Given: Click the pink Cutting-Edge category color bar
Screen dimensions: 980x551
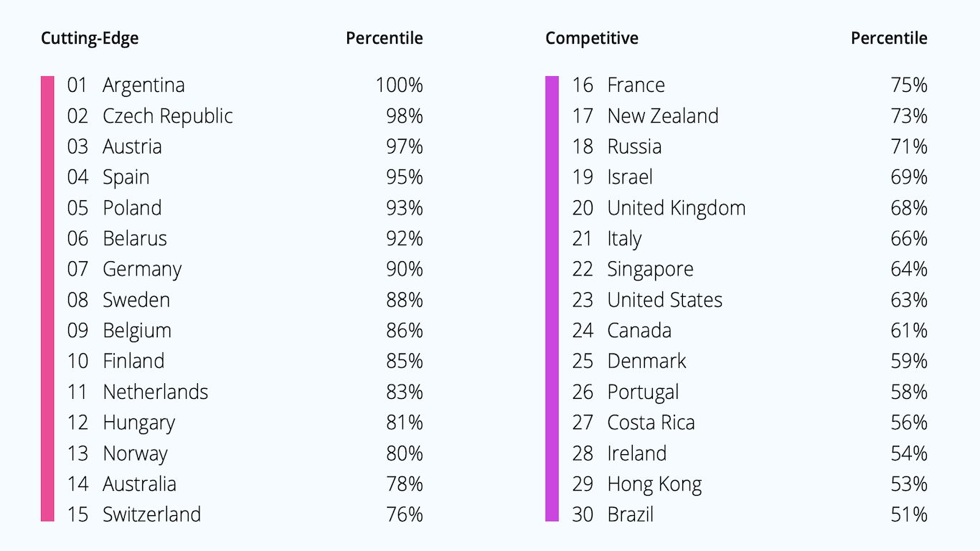Looking at the screenshot, I should pyautogui.click(x=47, y=298).
